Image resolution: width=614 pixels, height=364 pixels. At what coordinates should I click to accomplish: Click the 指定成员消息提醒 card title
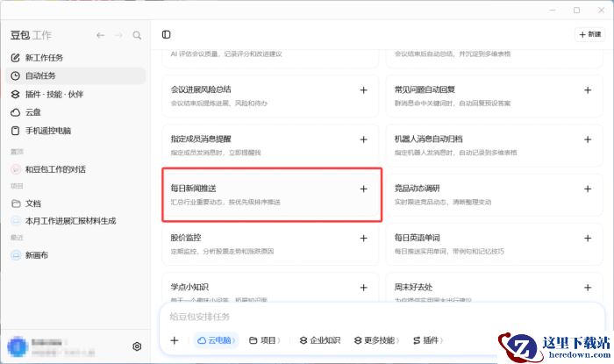[201, 139]
